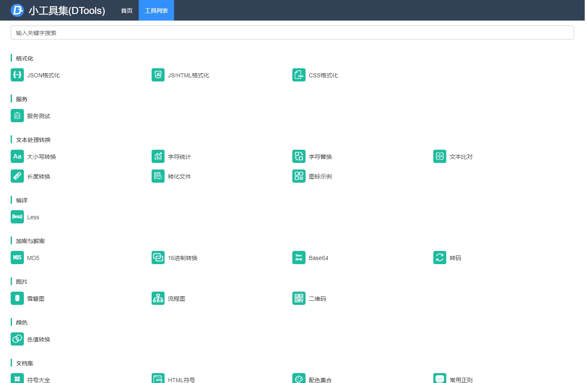The height and width of the screenshot is (383, 588).
Task: Open the 配色集合 link text
Action: click(x=320, y=380)
